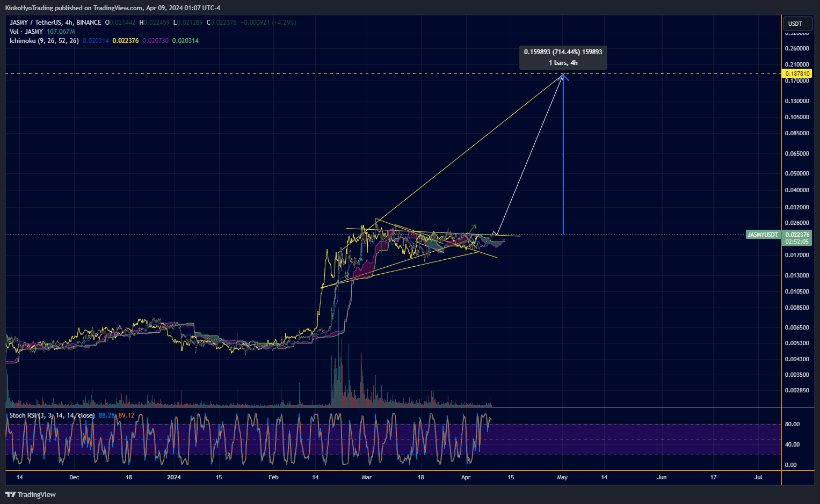The image size is (820, 504).
Task: Click the 0.003500 price axis label
Action: coord(797,375)
